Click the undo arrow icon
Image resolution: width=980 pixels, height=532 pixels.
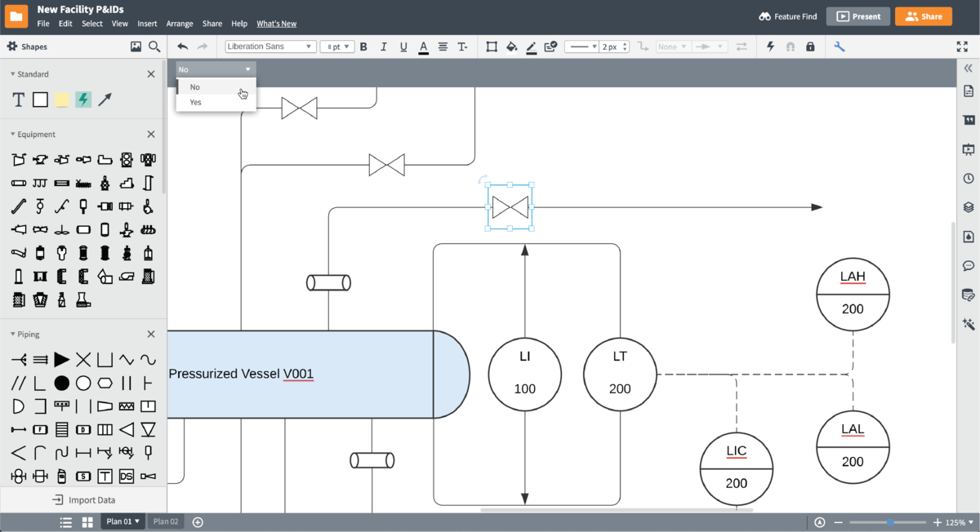(x=183, y=47)
